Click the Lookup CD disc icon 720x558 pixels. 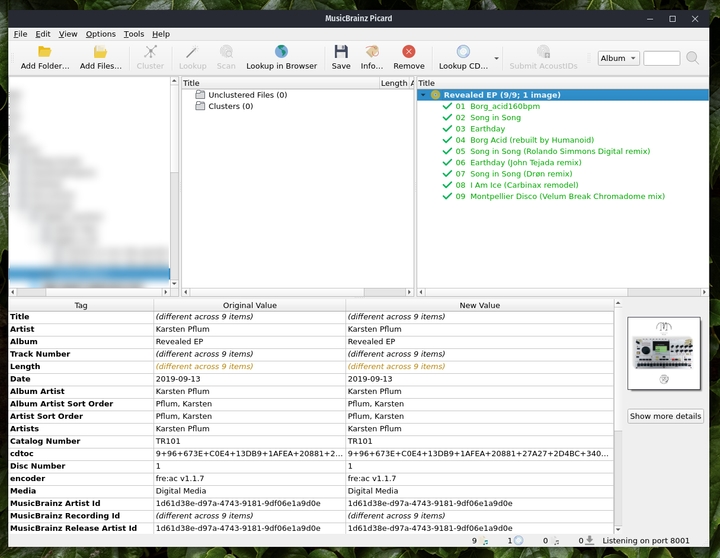[x=463, y=51]
